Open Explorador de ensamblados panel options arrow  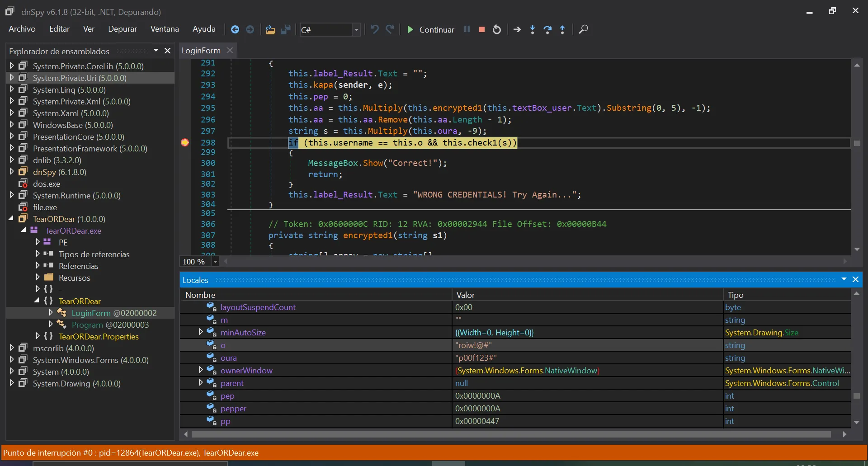tap(156, 51)
